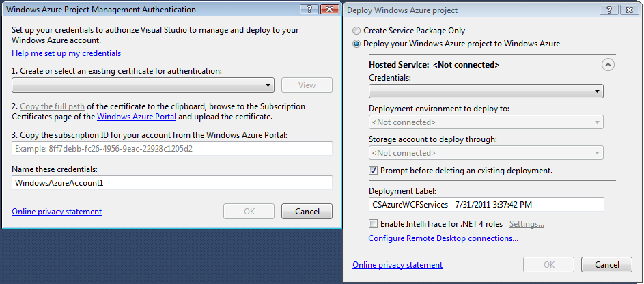Click the Hosted Service Not connected heading

tap(434, 65)
